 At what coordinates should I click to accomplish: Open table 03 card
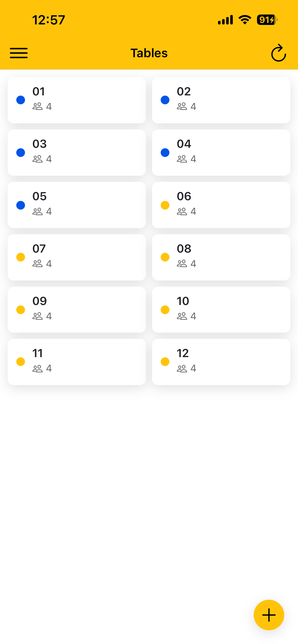(77, 153)
